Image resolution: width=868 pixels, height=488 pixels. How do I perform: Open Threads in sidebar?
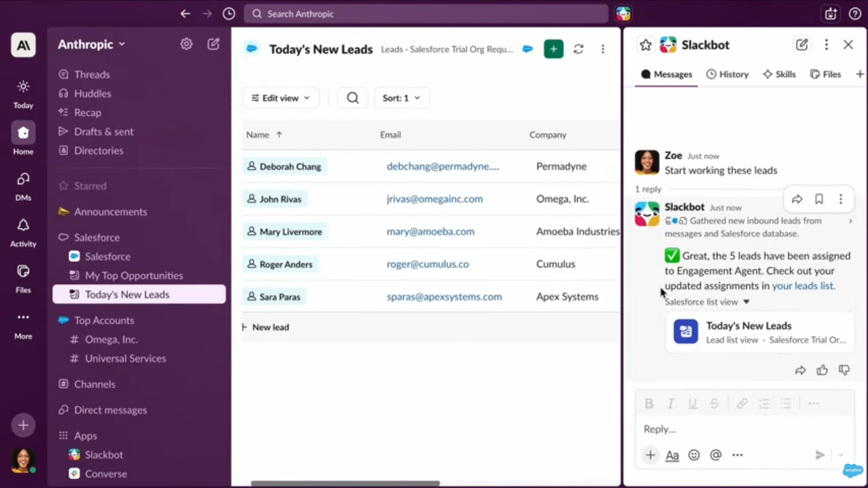coord(92,74)
